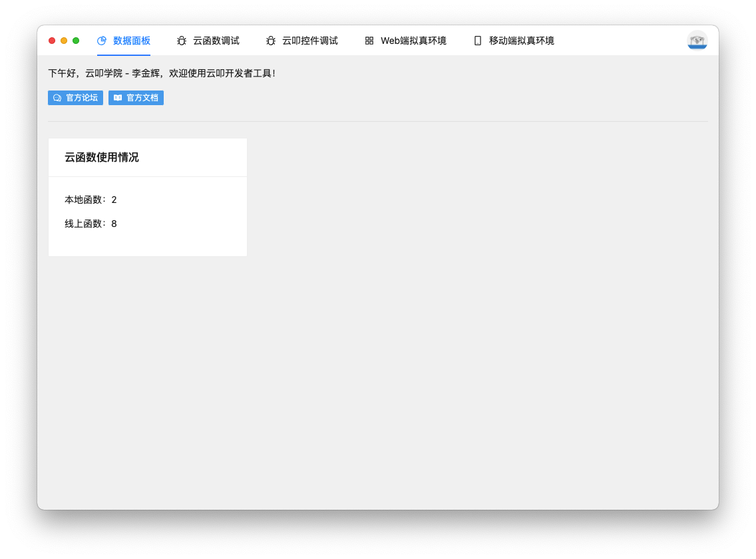The image size is (756, 559).
Task: Click the green zoom traffic light button
Action: [75, 40]
